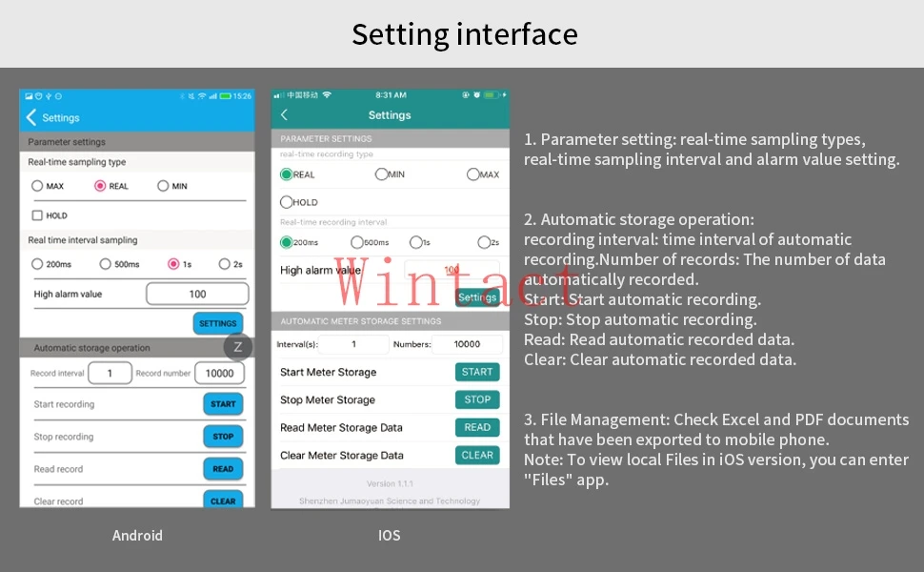
Task: Tap READ for Read Meter Storage Data
Action: tap(477, 427)
